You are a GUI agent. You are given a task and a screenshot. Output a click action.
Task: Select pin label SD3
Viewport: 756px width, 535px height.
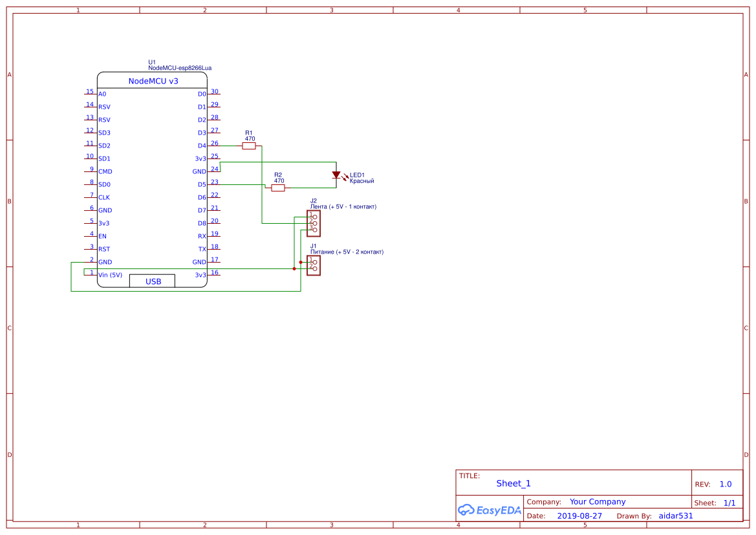point(104,133)
